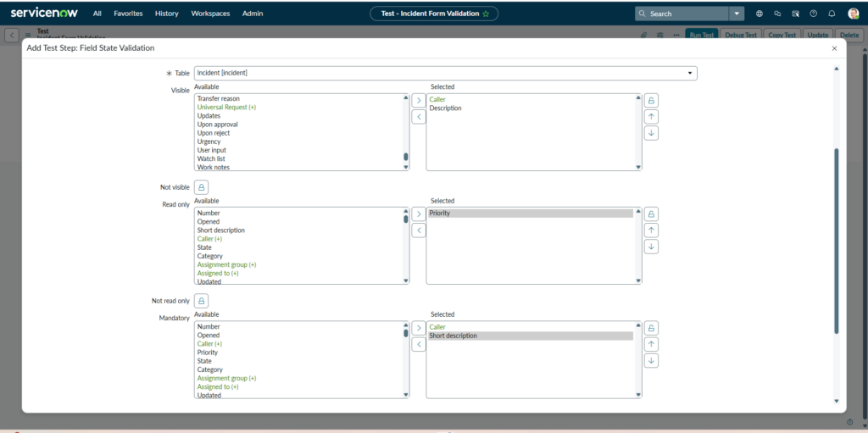Open the globe scope picker icon

click(759, 14)
